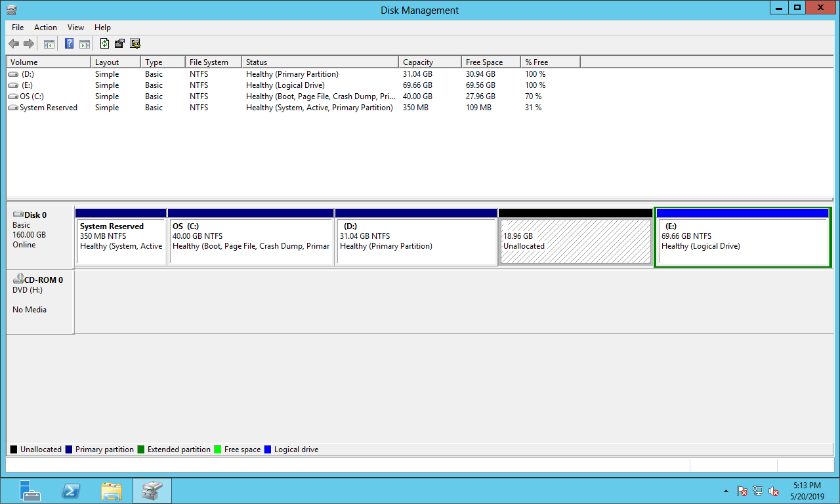Screen dimensions: 840x504
Task: Click the Refresh toolbar icon
Action: pyautogui.click(x=104, y=44)
